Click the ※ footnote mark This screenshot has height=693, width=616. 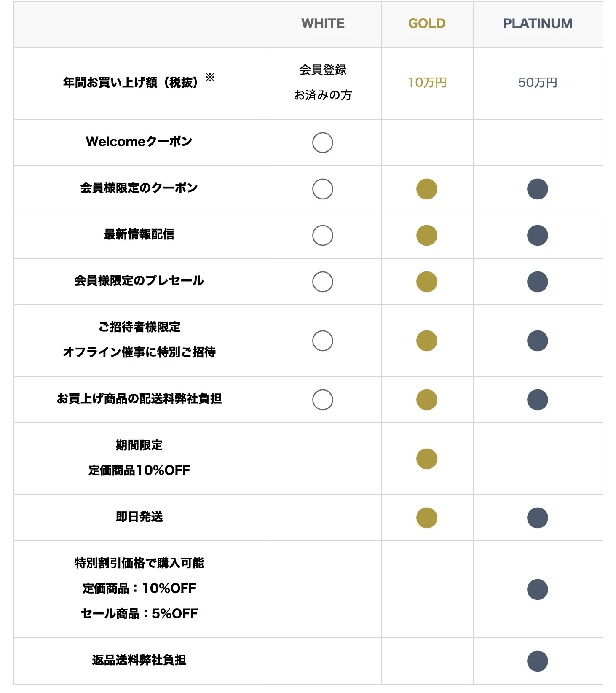[210, 77]
